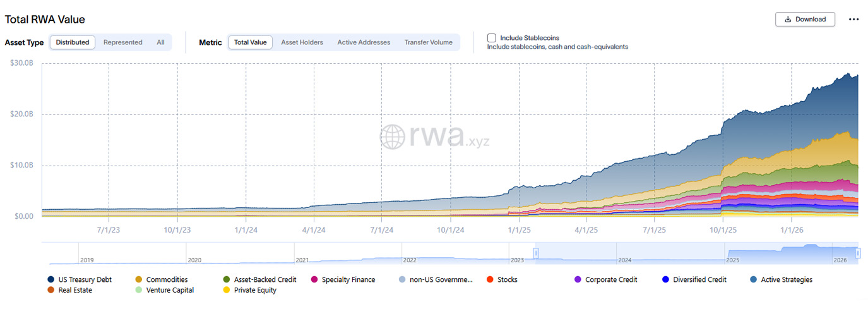Enable the Include Stablecoins checkbox
Image resolution: width=868 pixels, height=316 pixels.
tap(492, 38)
